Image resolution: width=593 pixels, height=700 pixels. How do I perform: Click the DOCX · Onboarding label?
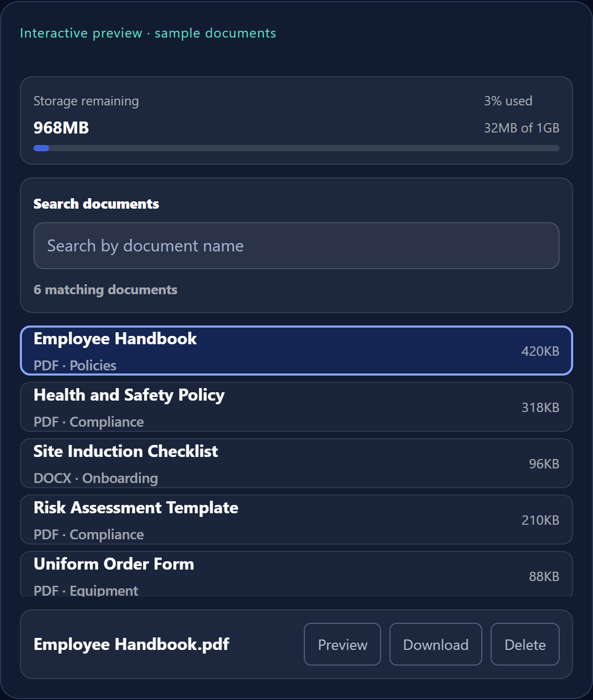pos(96,478)
